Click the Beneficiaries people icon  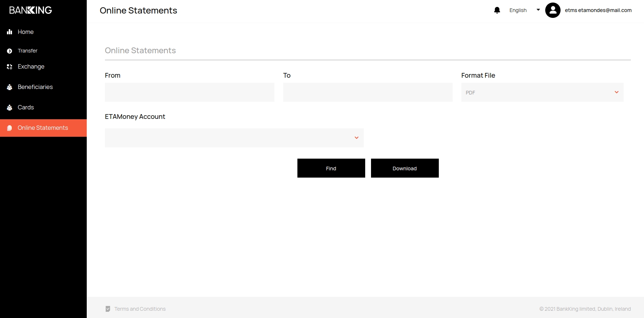pos(9,87)
